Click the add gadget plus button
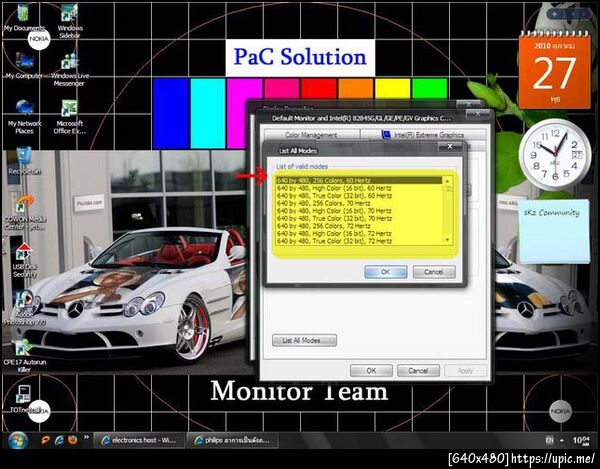The image size is (600, 469). tap(555, 14)
